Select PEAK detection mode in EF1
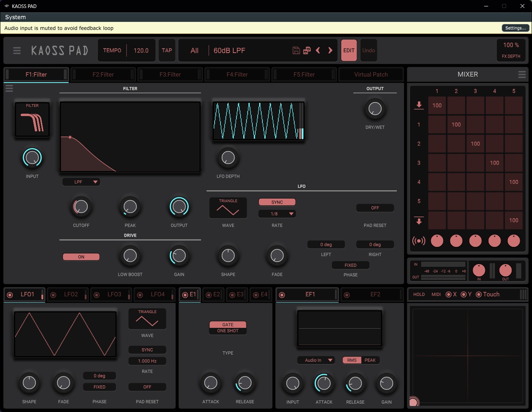532x412 pixels. pos(370,360)
